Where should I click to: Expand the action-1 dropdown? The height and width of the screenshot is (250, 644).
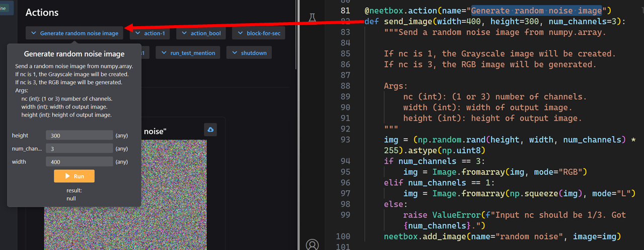(149, 33)
